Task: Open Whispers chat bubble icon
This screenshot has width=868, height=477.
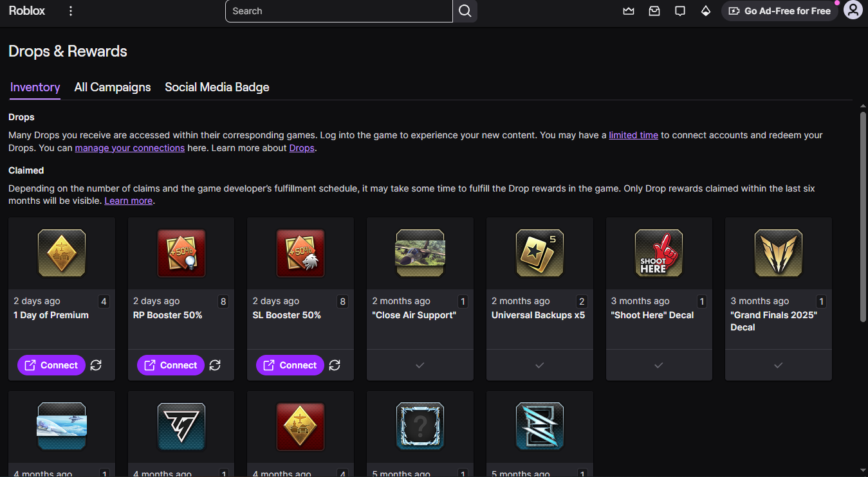Action: pos(680,11)
